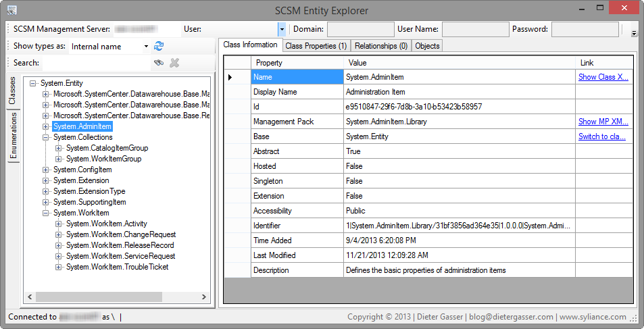Open the toolbar overflow arrow at the far right

[634, 33]
